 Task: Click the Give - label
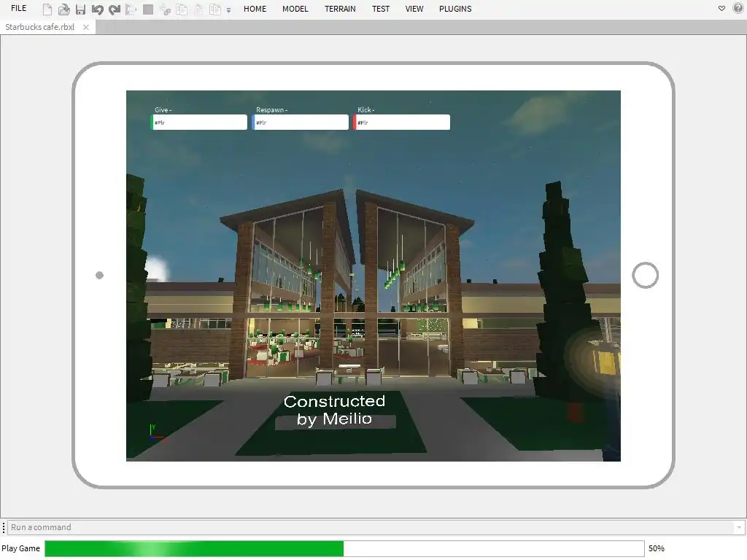coord(163,109)
